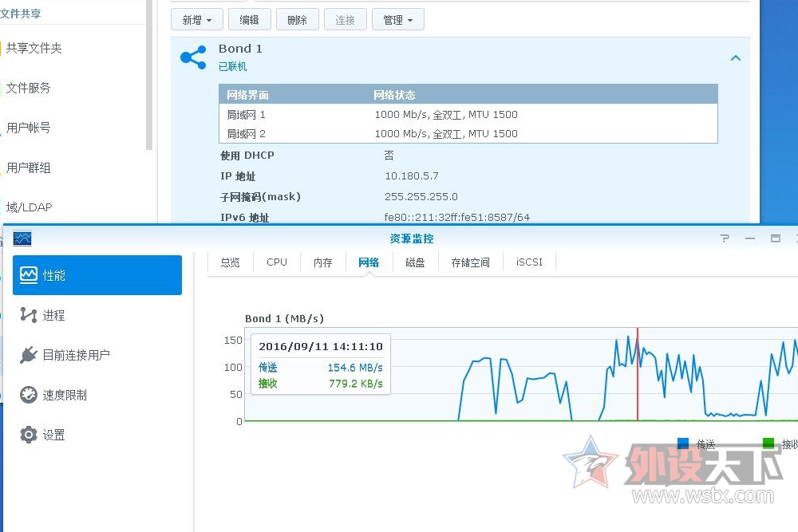Switch to the CPU tab
798x532 pixels.
click(277, 262)
